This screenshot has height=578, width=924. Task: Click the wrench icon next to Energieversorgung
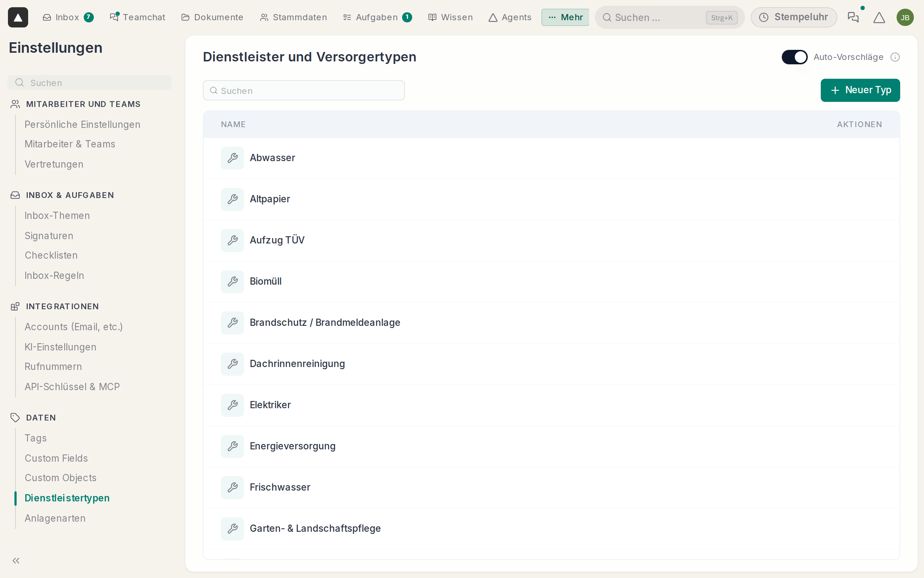232,446
